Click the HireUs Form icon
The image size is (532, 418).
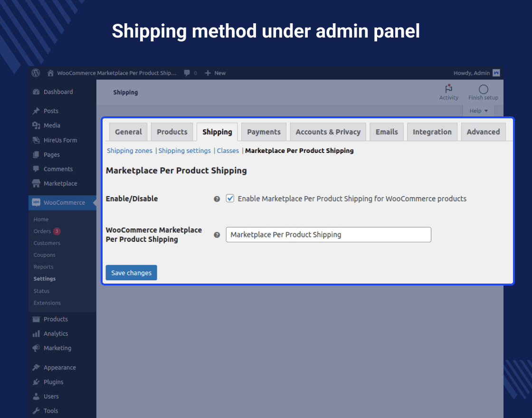36,140
